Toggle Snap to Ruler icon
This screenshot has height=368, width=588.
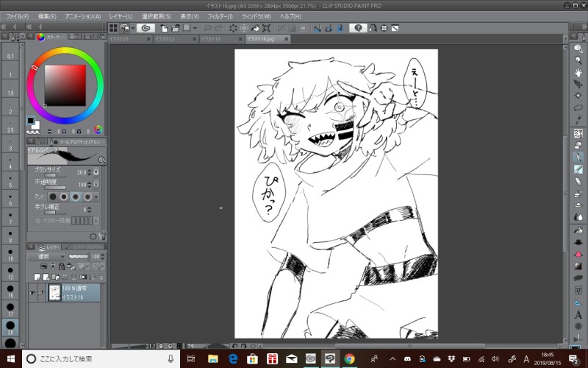(318, 28)
